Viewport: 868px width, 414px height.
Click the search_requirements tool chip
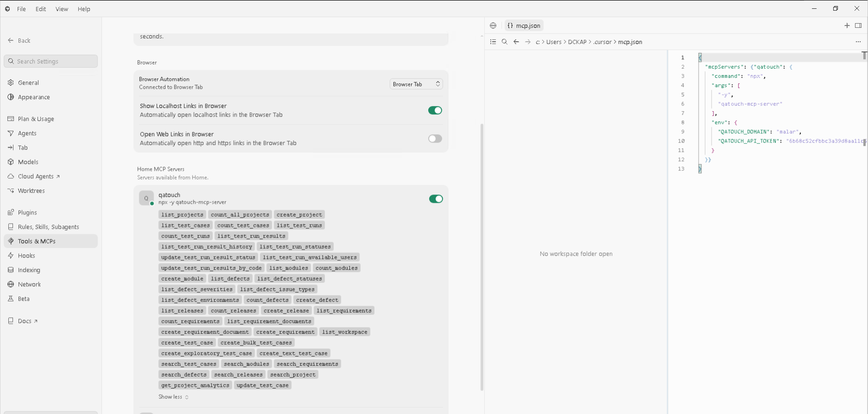[x=307, y=364]
